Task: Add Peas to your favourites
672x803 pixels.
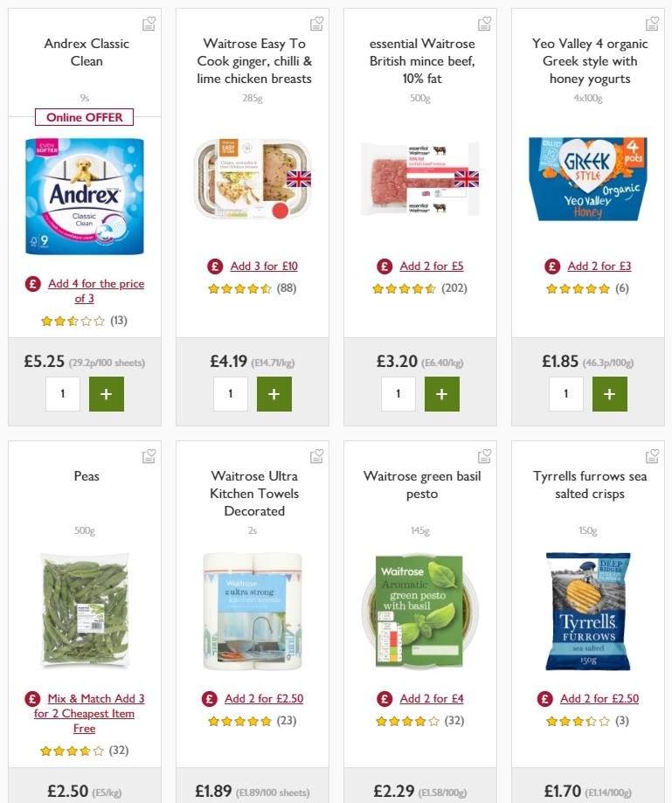Action: point(149,455)
